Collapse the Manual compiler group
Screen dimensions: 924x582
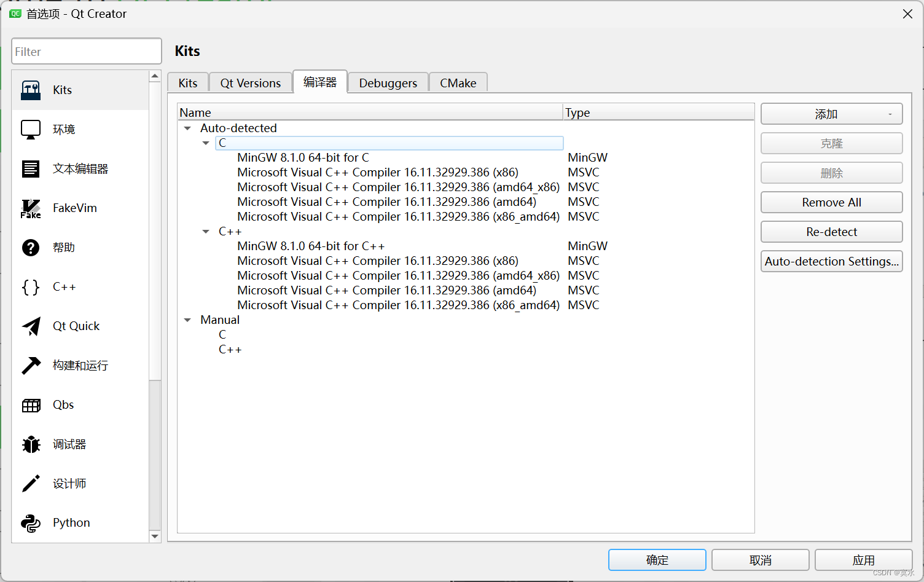(x=187, y=320)
